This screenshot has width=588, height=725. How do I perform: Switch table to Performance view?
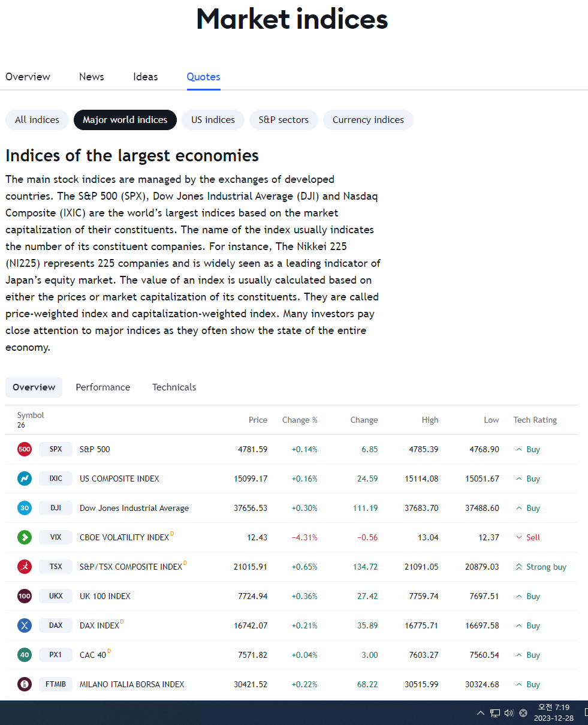(x=103, y=387)
